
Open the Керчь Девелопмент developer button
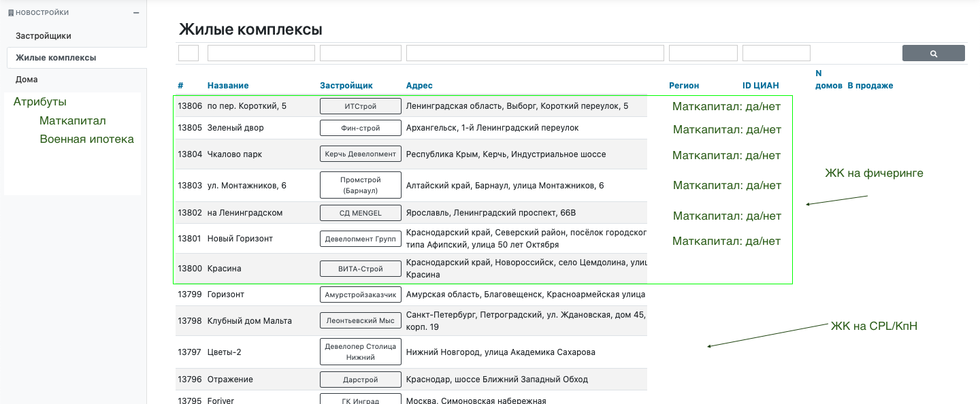coord(361,154)
